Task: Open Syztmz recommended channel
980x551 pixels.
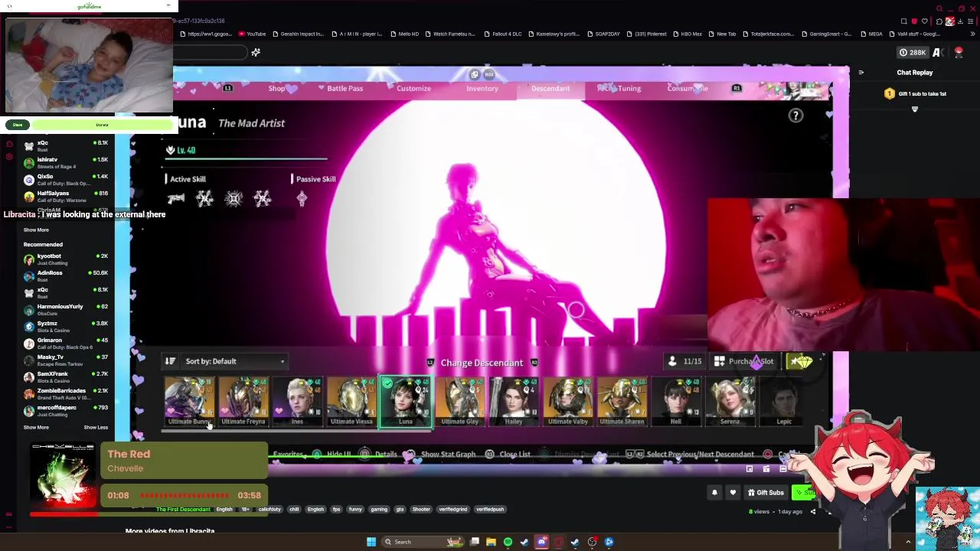Action: coord(67,326)
